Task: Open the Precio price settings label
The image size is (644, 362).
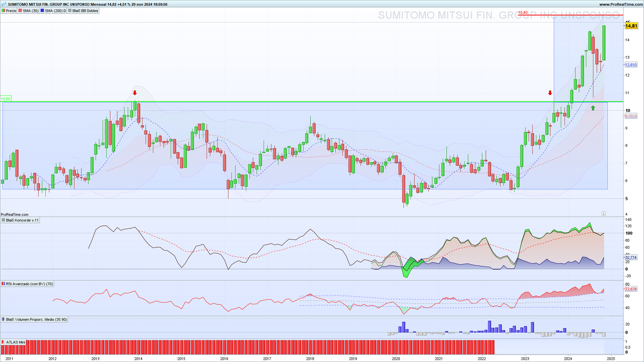Action: (x=9, y=10)
